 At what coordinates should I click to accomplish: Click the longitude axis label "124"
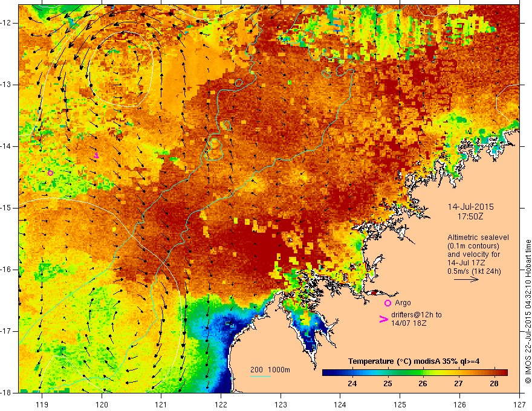click(x=340, y=404)
